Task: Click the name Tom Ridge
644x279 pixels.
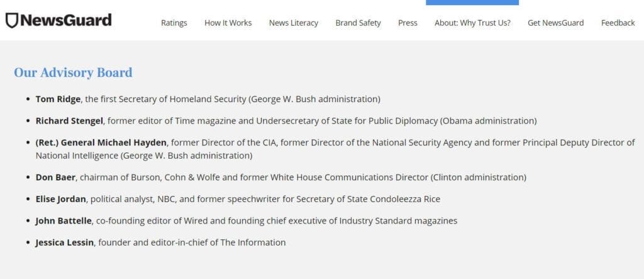Action: (x=58, y=99)
